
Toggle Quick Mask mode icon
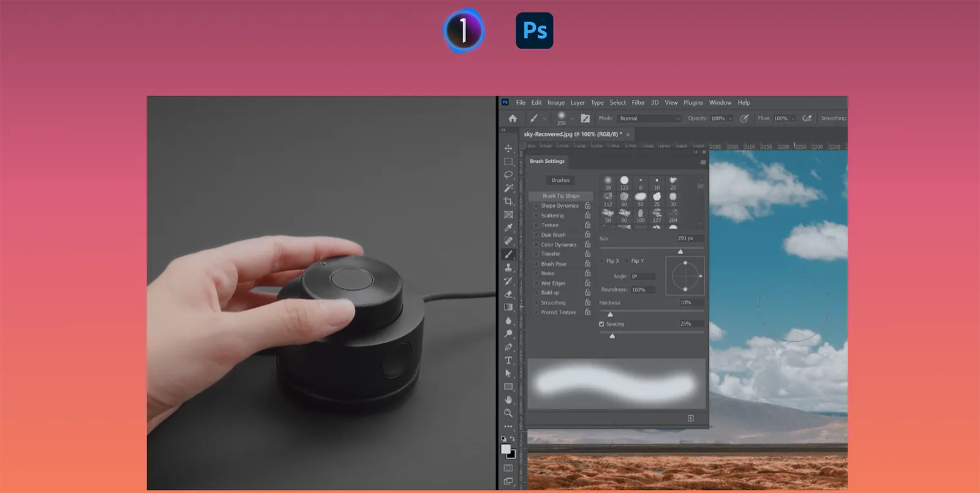coord(508,468)
